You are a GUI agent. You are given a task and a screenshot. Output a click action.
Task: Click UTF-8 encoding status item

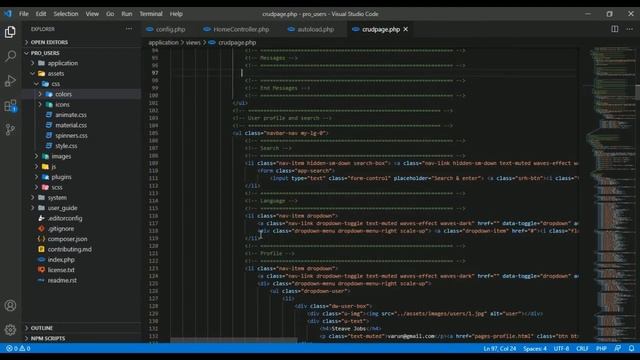(561, 348)
